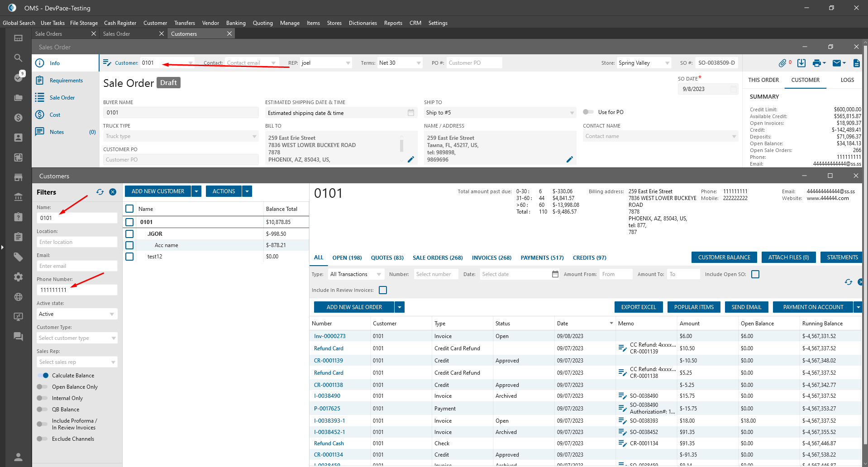Switch to the INVOICES (268) tab
The height and width of the screenshot is (467, 868).
pyautogui.click(x=491, y=258)
